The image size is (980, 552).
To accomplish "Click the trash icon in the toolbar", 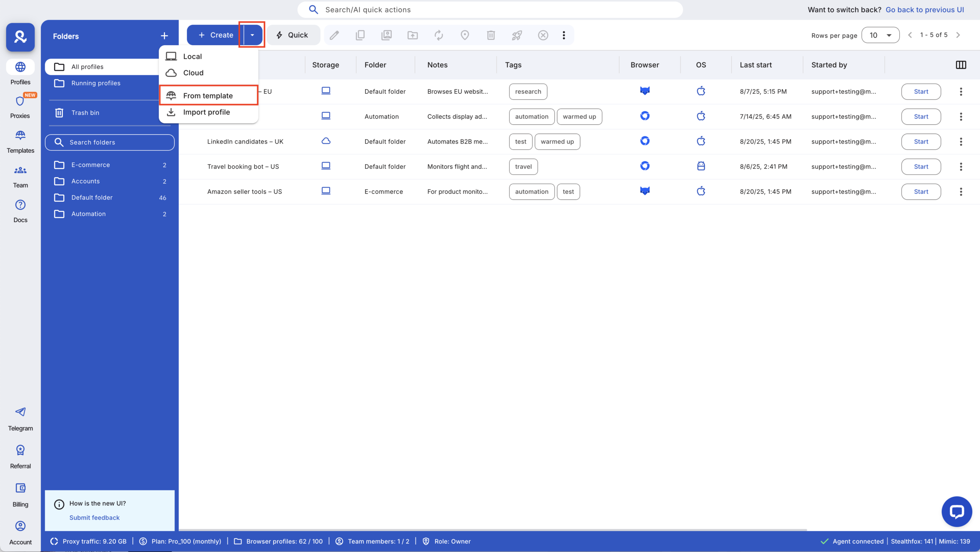I will coord(491,35).
